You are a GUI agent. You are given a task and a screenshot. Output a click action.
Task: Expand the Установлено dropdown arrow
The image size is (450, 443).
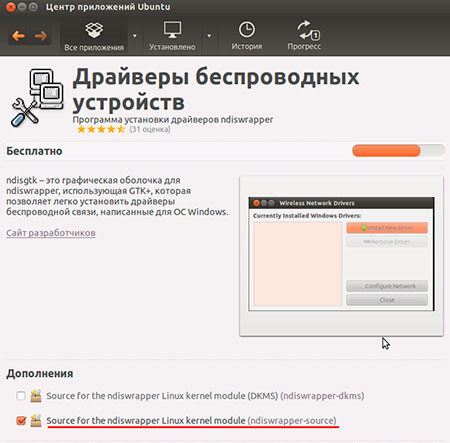pos(209,36)
